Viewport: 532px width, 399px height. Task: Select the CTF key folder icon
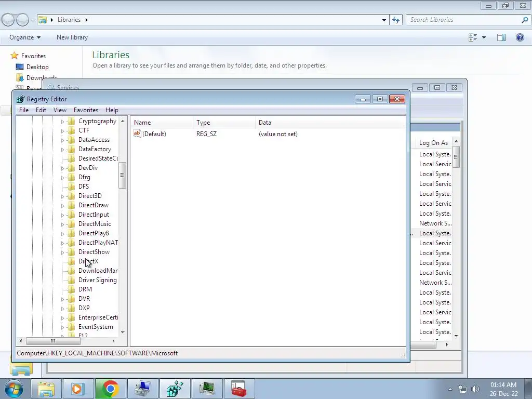pos(71,130)
